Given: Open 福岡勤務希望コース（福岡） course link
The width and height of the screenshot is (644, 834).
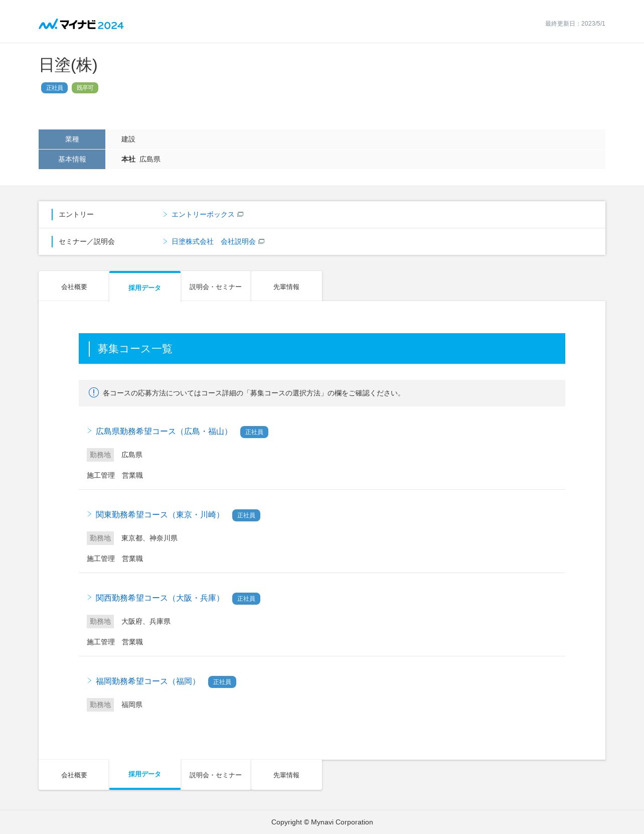Looking at the screenshot, I should 147,681.
